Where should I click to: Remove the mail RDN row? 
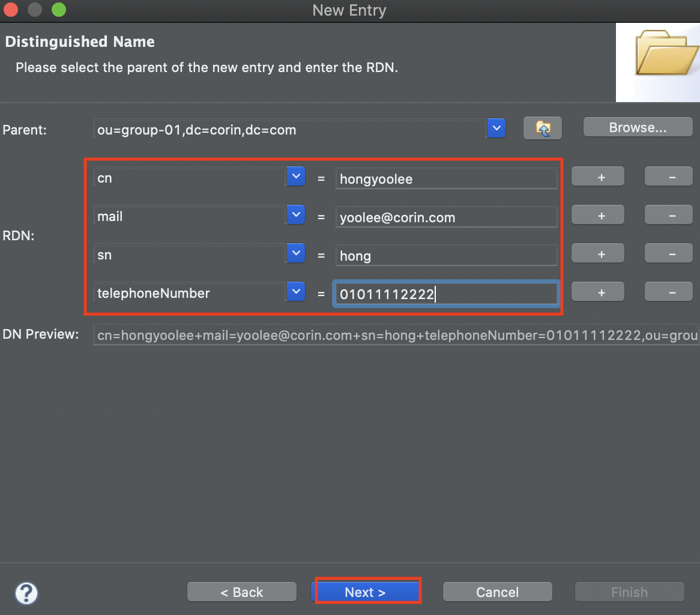(x=668, y=215)
